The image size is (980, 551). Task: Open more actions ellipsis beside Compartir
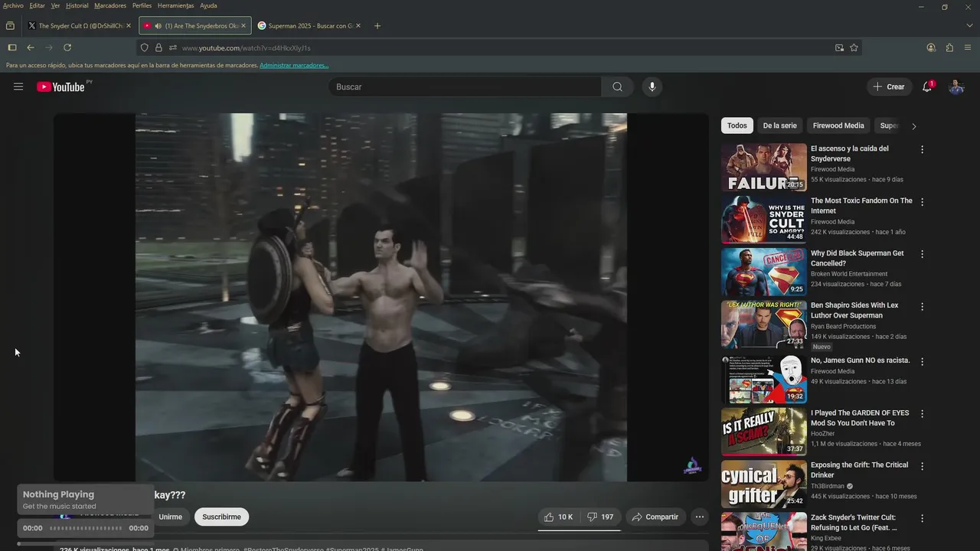coord(700,517)
